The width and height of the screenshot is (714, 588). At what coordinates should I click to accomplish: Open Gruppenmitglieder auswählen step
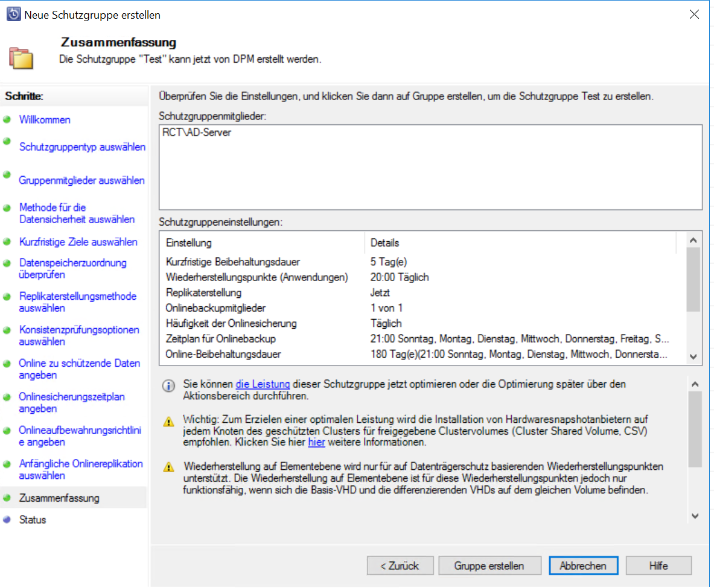82,180
